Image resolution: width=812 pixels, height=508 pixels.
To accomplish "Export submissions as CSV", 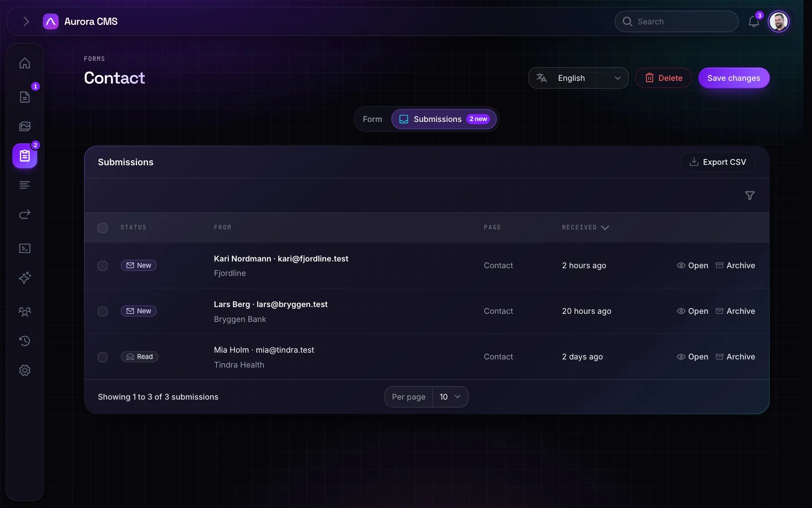I will (717, 162).
